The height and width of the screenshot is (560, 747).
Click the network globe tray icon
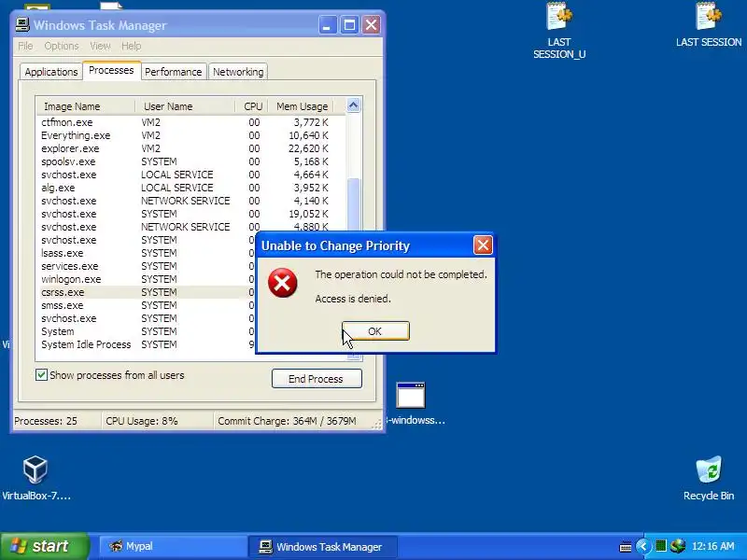[678, 546]
